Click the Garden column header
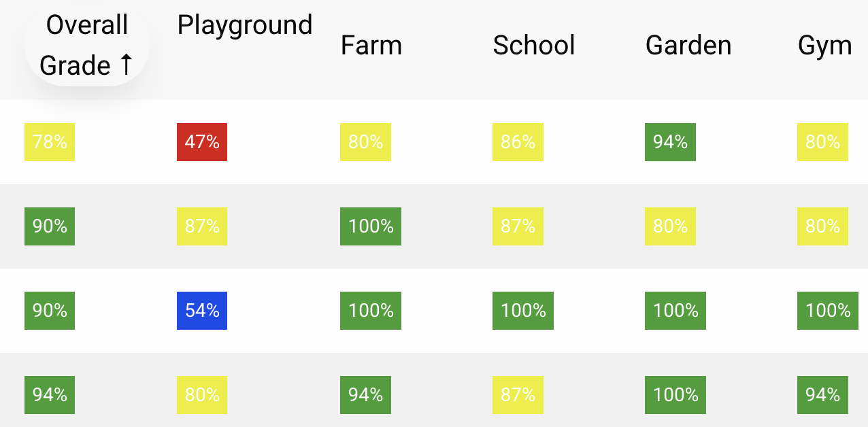This screenshot has height=427, width=868. pos(688,46)
